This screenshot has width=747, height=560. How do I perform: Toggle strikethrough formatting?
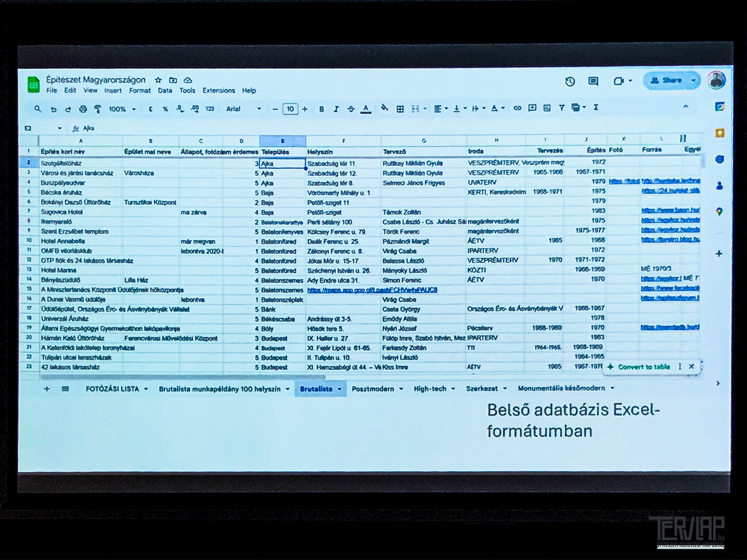pos(351,109)
